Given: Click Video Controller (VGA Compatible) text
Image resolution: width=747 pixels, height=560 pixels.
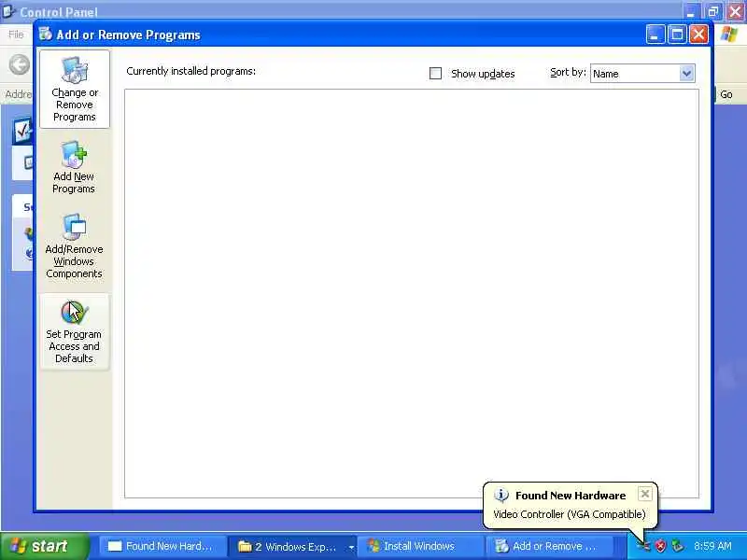Looking at the screenshot, I should tap(570, 514).
